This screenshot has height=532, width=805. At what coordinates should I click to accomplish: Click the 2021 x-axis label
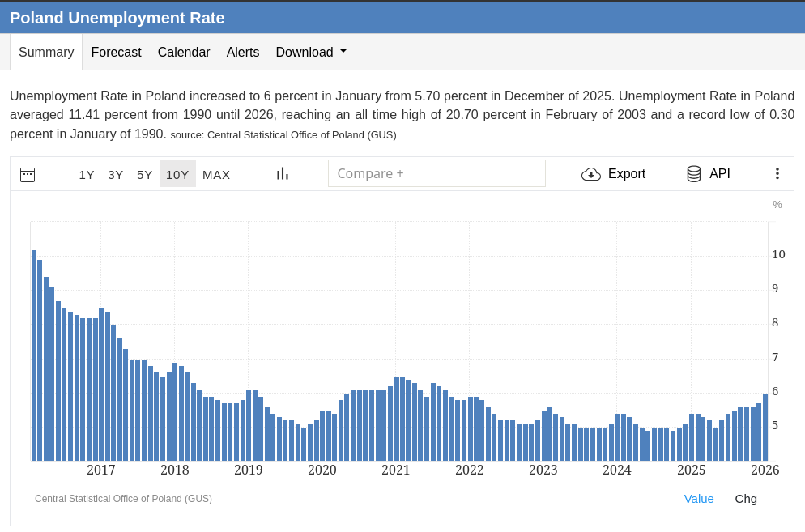395,470
